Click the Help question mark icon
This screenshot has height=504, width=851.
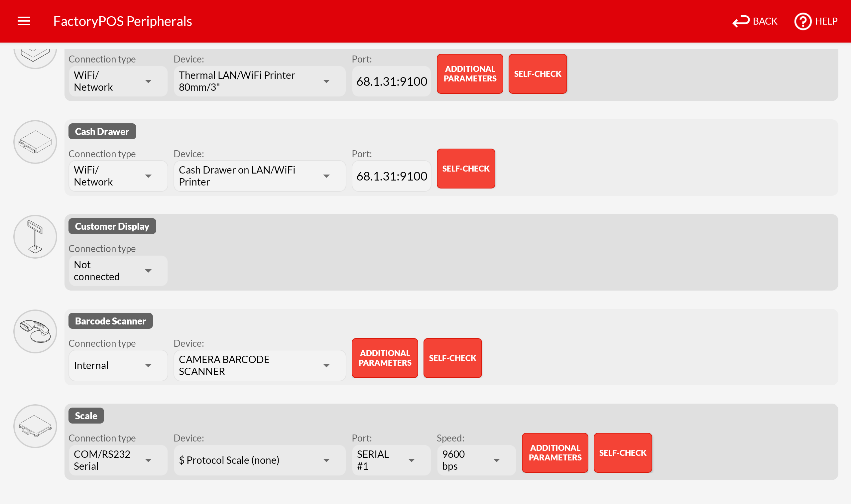click(x=802, y=21)
